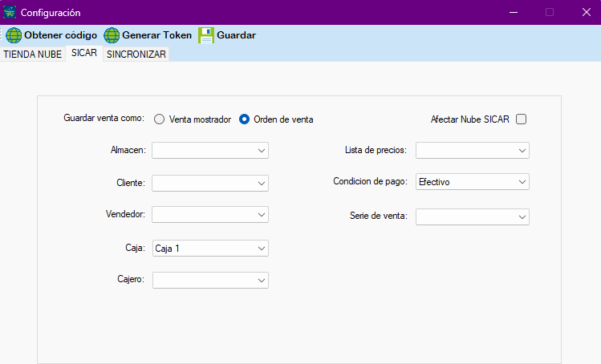Click the globe icon beside Generar Token
Screen dimensions: 601x364
[112, 35]
